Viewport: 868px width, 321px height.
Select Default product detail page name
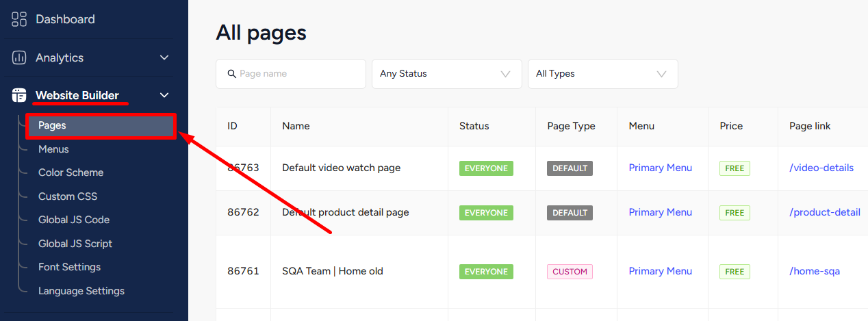click(346, 212)
